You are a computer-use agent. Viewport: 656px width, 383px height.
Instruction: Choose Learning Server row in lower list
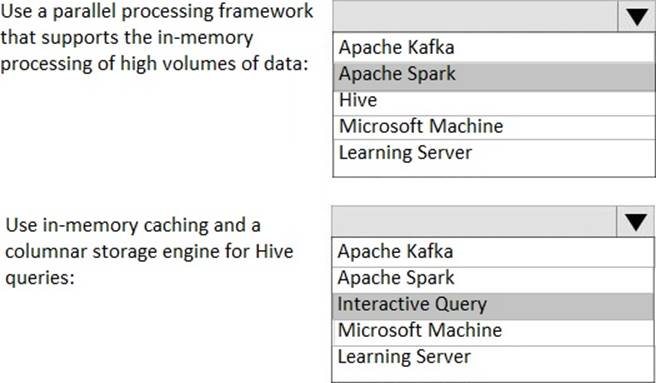click(493, 357)
